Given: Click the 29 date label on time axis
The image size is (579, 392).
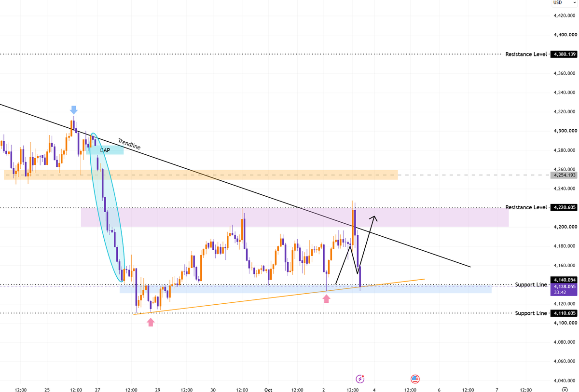Looking at the screenshot, I should click(x=158, y=390).
